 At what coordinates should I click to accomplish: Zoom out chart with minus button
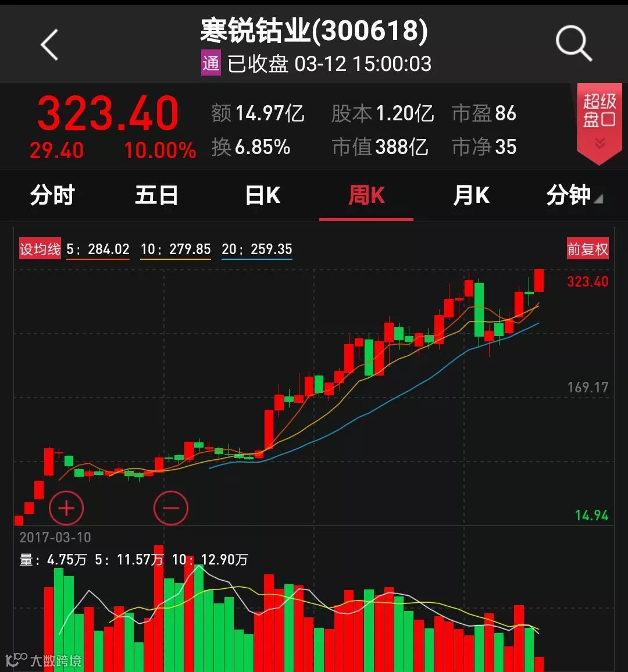click(171, 508)
